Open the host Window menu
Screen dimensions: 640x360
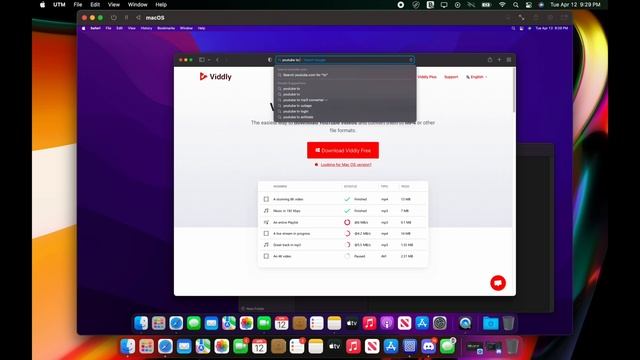click(x=138, y=4)
